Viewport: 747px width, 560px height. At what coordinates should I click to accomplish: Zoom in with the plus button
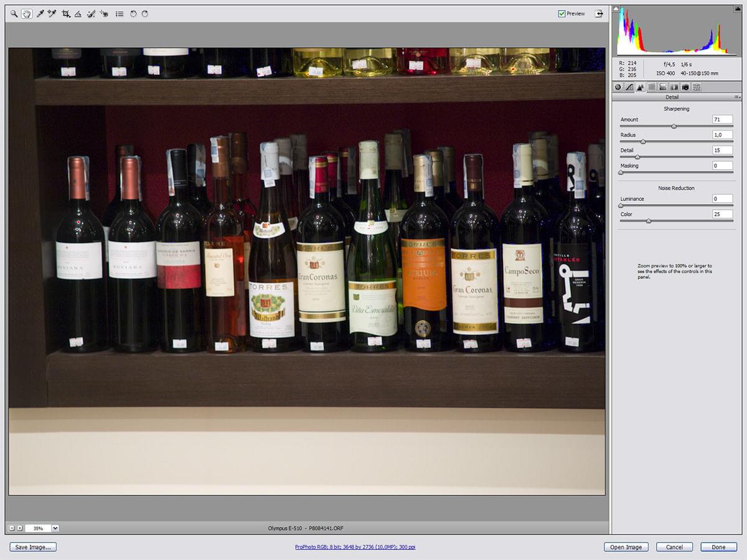(20, 528)
